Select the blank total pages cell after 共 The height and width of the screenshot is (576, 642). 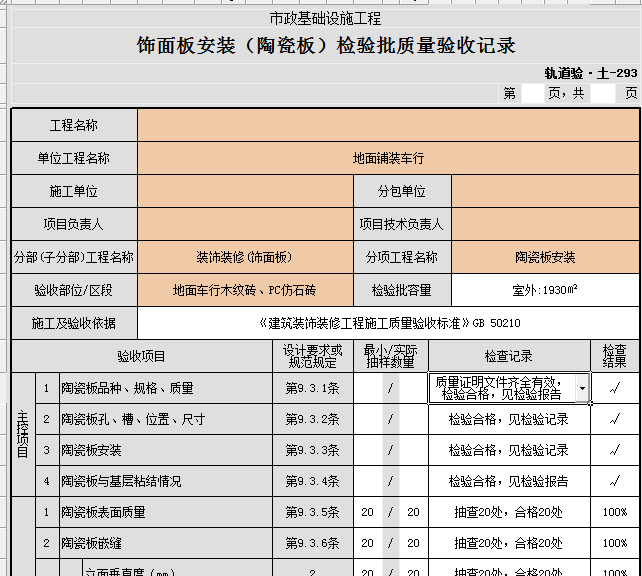(602, 93)
